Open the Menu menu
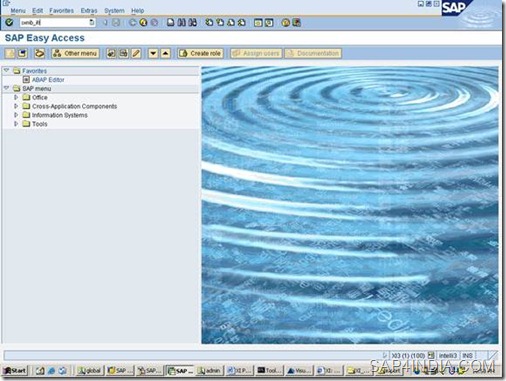 point(18,11)
